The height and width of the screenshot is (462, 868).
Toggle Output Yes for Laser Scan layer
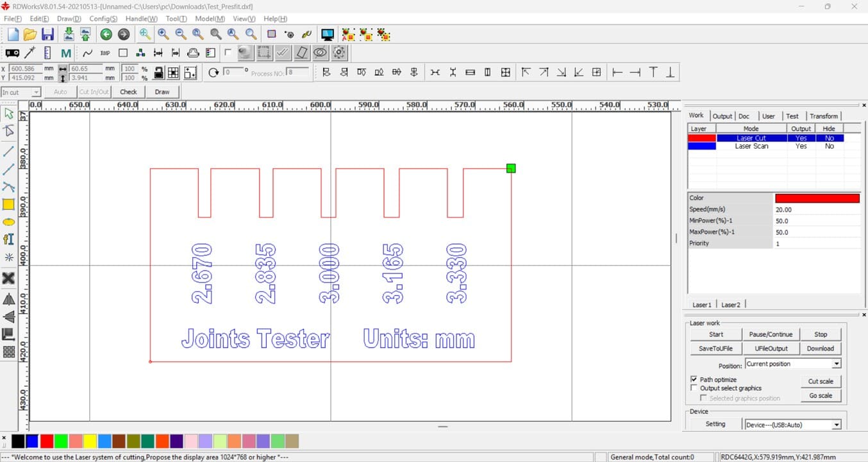(801, 146)
